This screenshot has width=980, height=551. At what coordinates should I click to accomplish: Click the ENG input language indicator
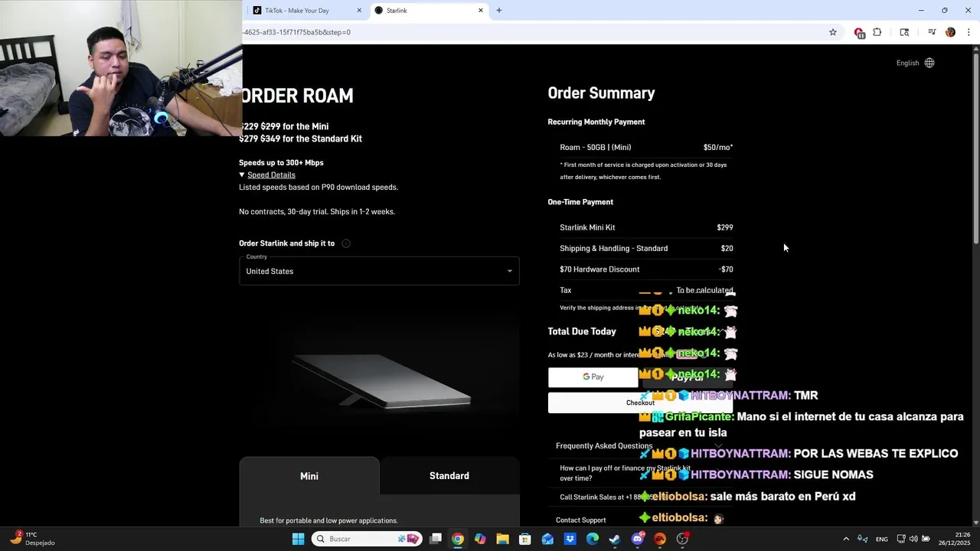point(882,540)
